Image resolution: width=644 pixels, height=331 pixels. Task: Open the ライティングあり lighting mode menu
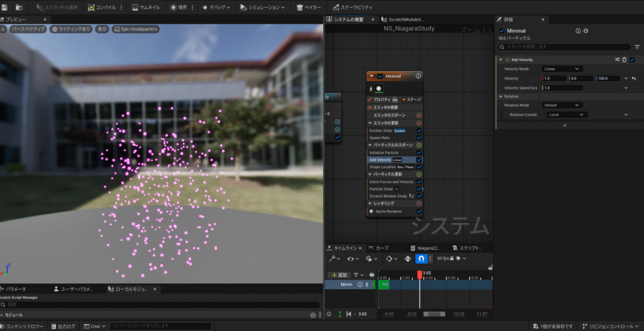tap(72, 29)
